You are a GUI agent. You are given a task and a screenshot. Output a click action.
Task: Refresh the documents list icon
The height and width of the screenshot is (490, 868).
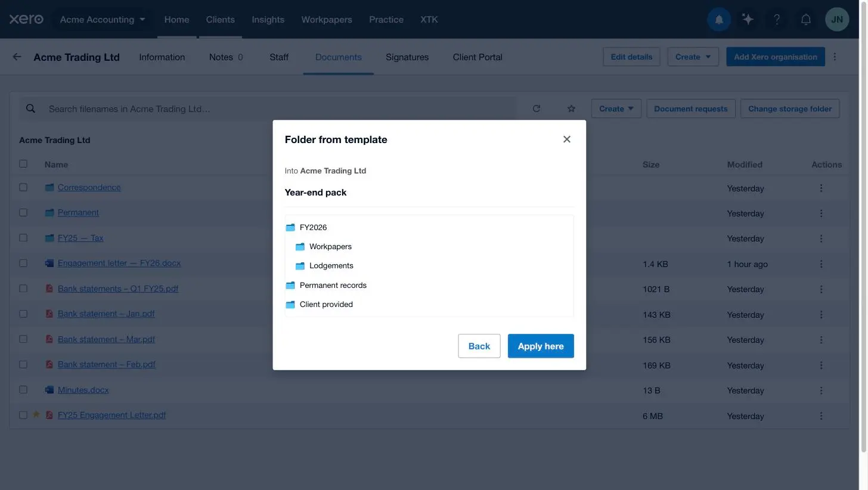point(537,108)
